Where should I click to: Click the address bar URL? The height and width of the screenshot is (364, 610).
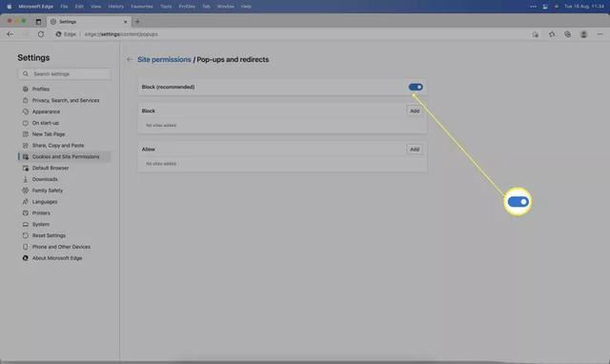(121, 34)
